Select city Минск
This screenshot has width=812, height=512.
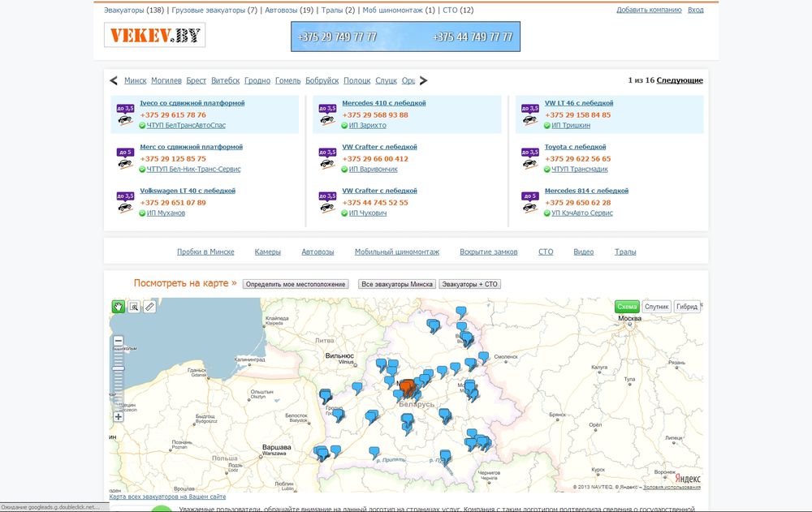click(135, 80)
